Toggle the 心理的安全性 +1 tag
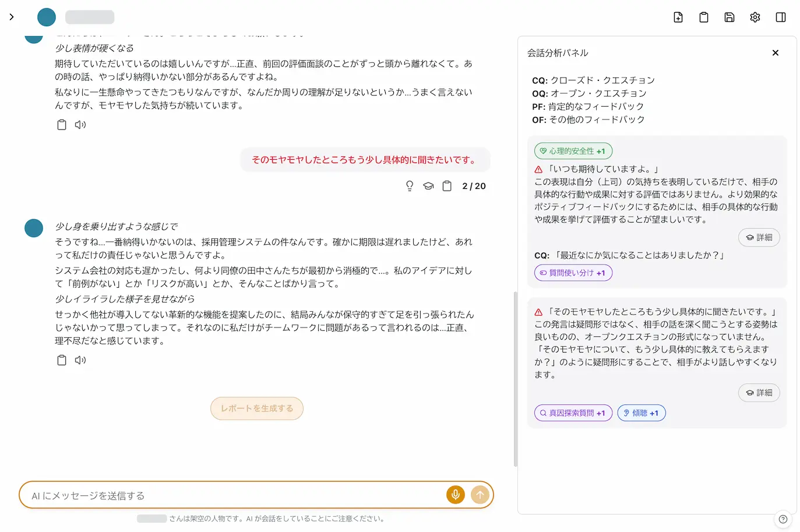The image size is (800, 532). pos(573,150)
